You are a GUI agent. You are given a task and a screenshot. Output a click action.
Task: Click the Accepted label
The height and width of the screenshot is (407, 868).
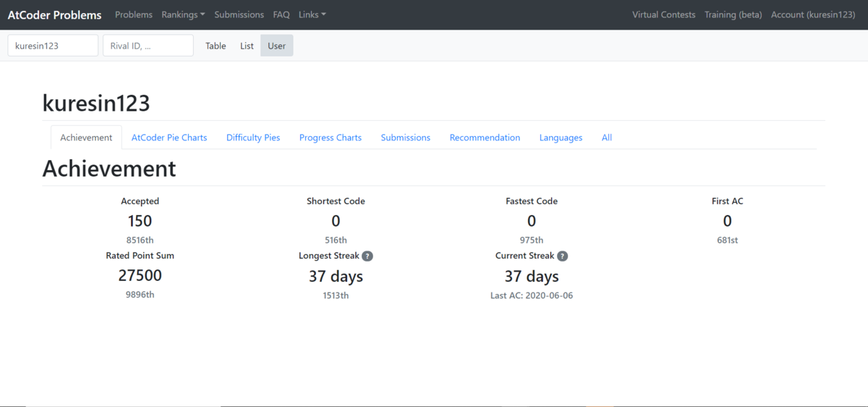(140, 201)
